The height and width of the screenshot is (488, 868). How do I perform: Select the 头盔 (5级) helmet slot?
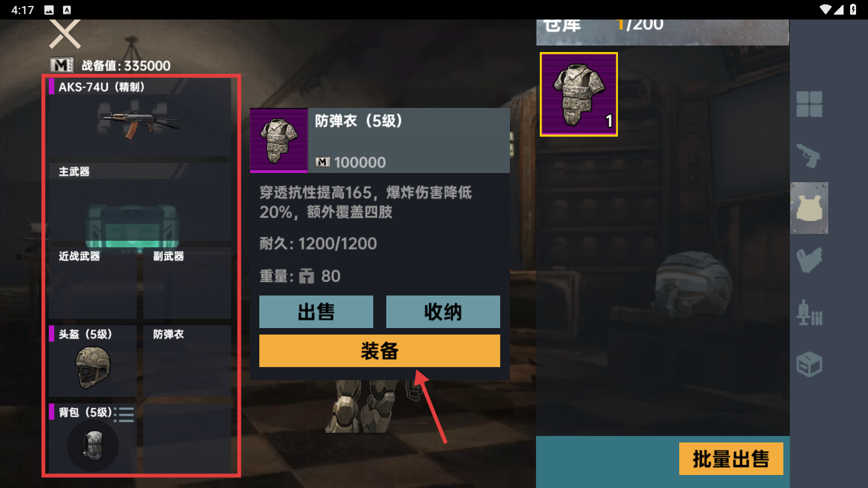coord(93,361)
